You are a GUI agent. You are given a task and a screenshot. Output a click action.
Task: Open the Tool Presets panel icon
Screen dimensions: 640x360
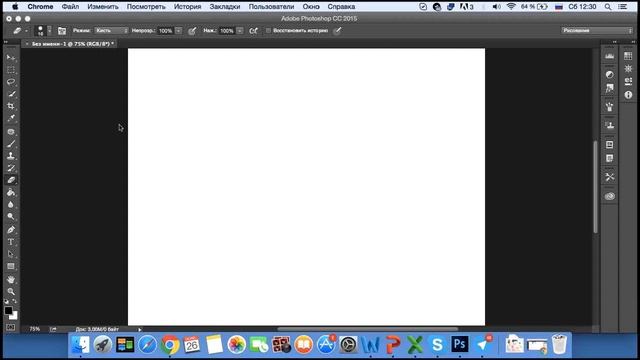(609, 177)
